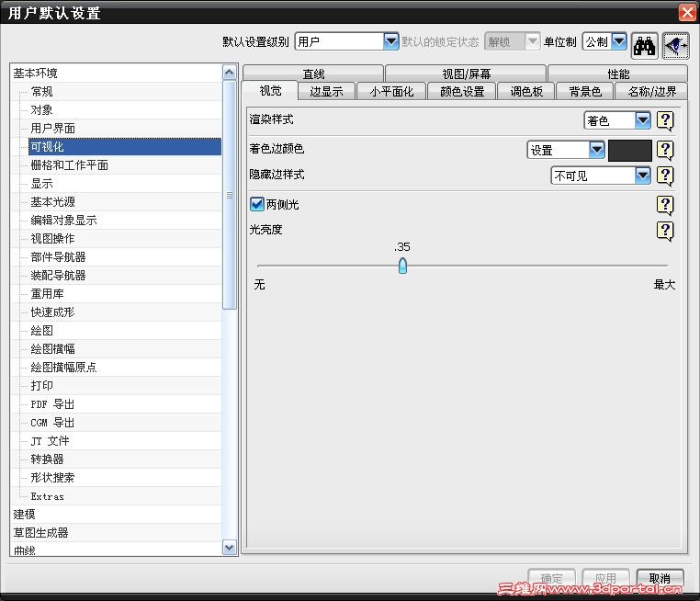Switch to the 小平面化 tab
This screenshot has width=700, height=601.
tap(391, 91)
